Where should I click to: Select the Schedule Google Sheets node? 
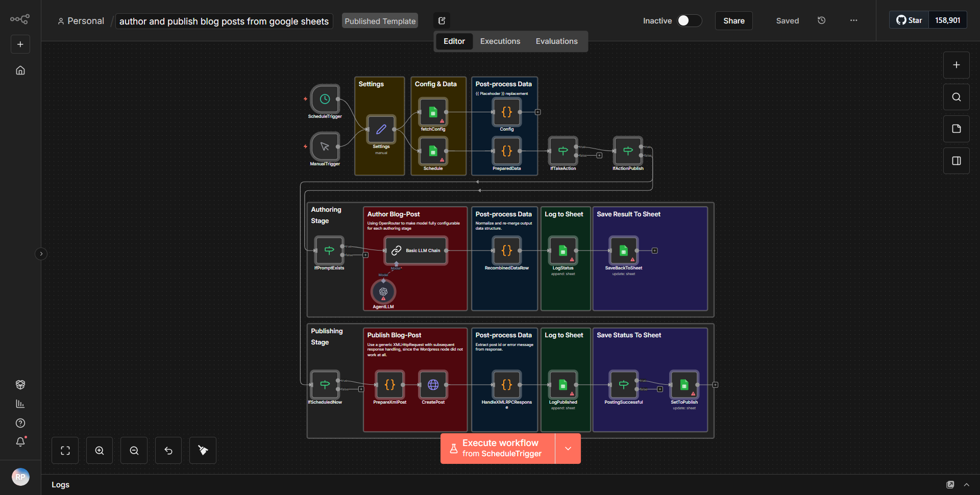(x=433, y=151)
